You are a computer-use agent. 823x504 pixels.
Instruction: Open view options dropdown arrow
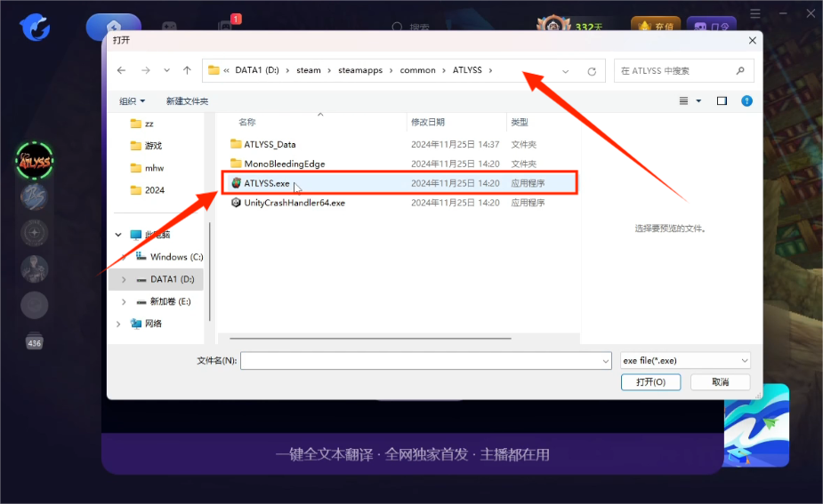coord(698,100)
